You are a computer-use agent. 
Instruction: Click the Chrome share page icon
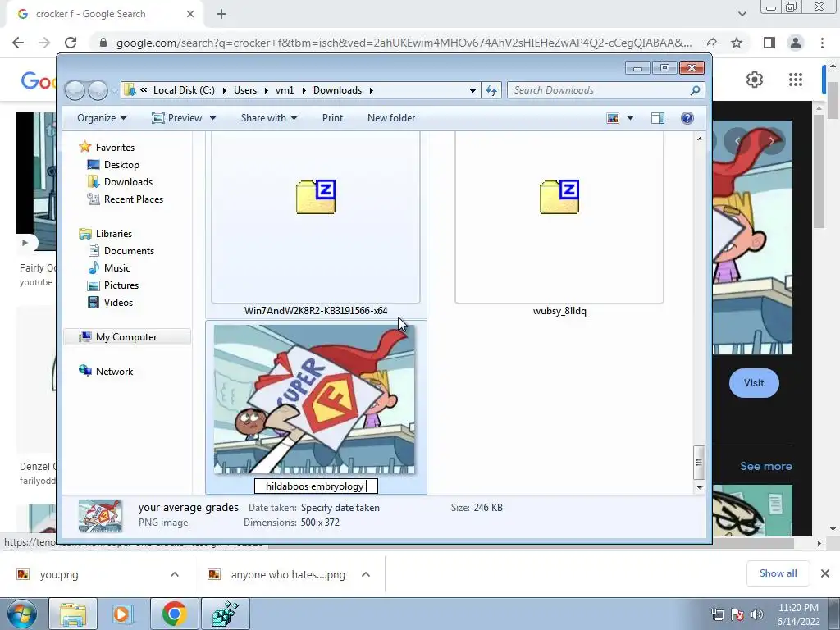(710, 43)
